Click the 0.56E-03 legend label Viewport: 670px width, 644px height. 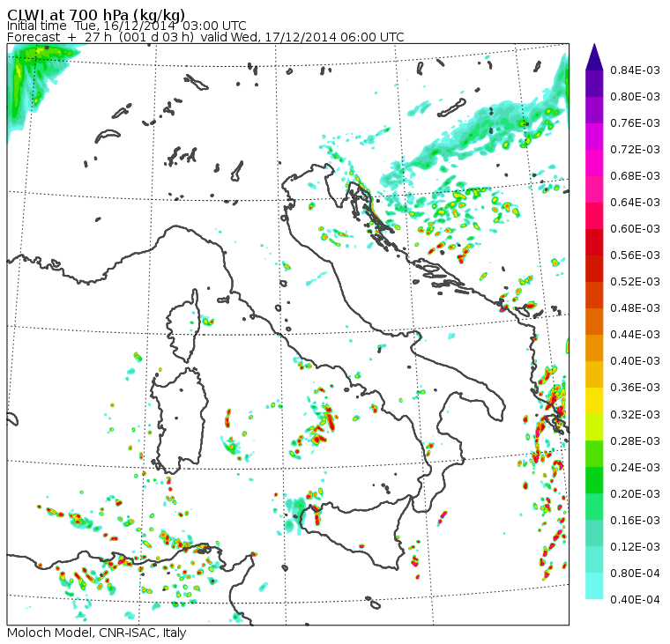pyautogui.click(x=635, y=255)
